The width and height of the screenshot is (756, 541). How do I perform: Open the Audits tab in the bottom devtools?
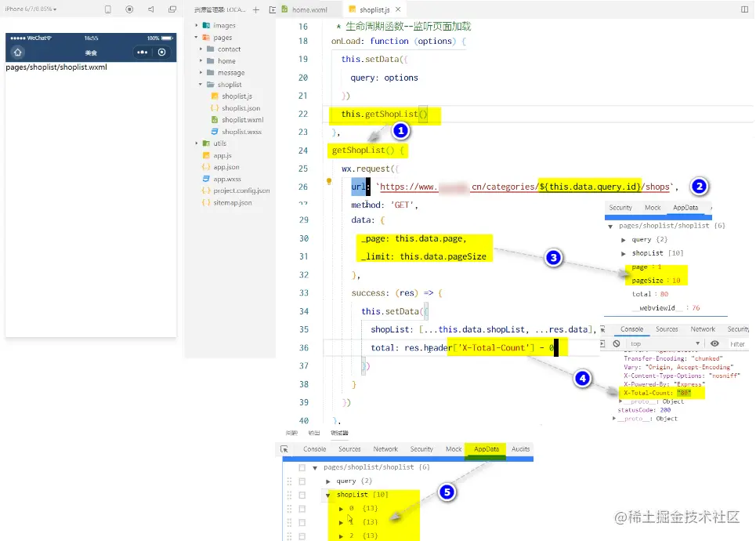point(521,448)
